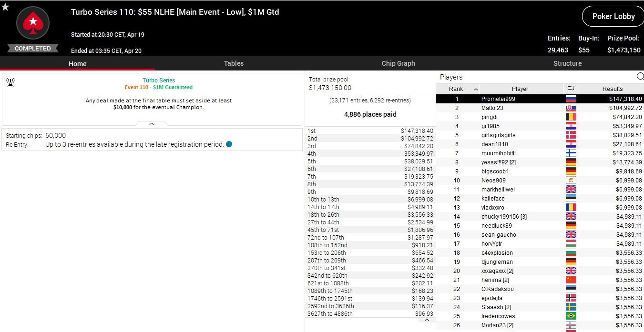The image size is (644, 332).
Task: Toggle the Rank column sort arrow
Action: pos(476,89)
